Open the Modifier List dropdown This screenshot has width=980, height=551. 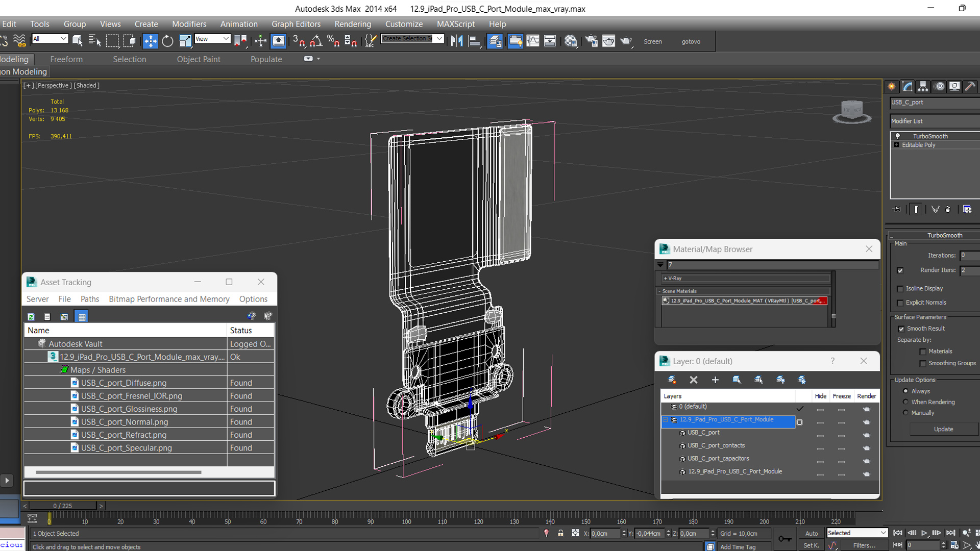[935, 121]
